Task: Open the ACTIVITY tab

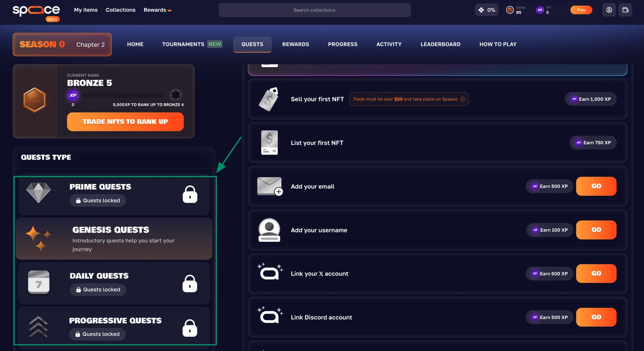Action: 389,44
